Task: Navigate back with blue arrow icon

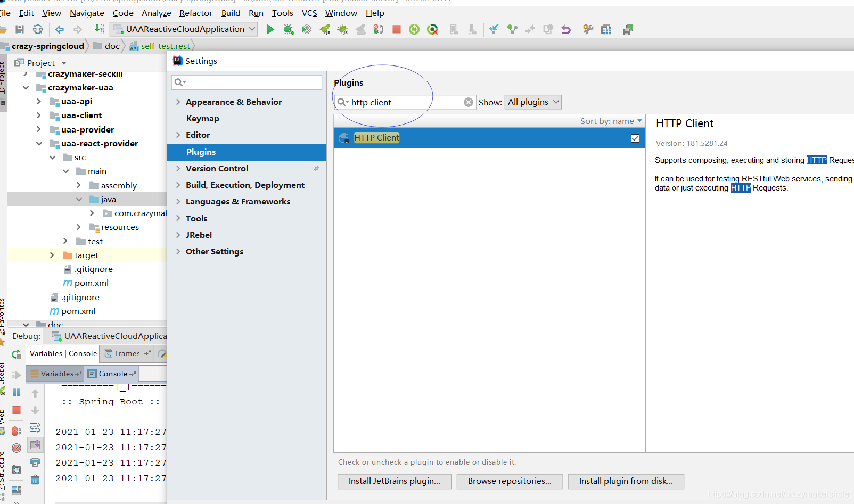Action: pos(60,29)
